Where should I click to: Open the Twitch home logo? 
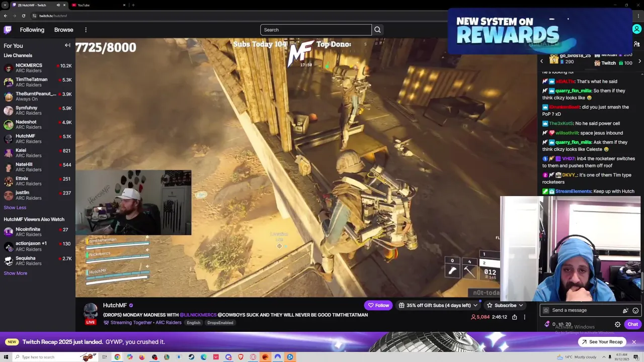point(8,30)
